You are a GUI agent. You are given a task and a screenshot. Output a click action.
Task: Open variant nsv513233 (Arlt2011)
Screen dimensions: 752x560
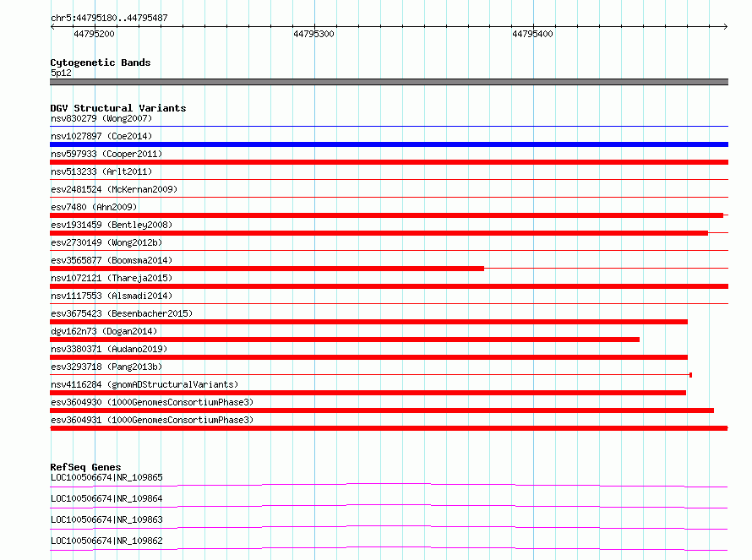click(x=101, y=171)
